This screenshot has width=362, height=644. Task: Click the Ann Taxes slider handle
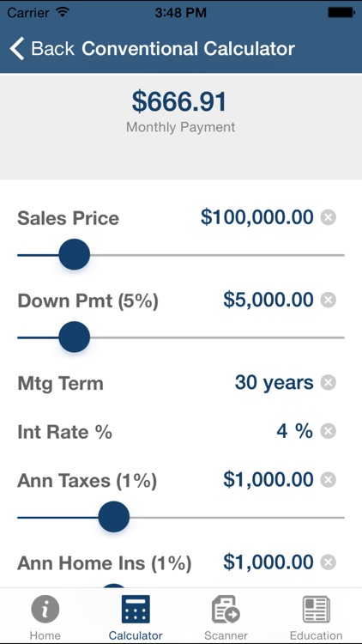pos(114,517)
